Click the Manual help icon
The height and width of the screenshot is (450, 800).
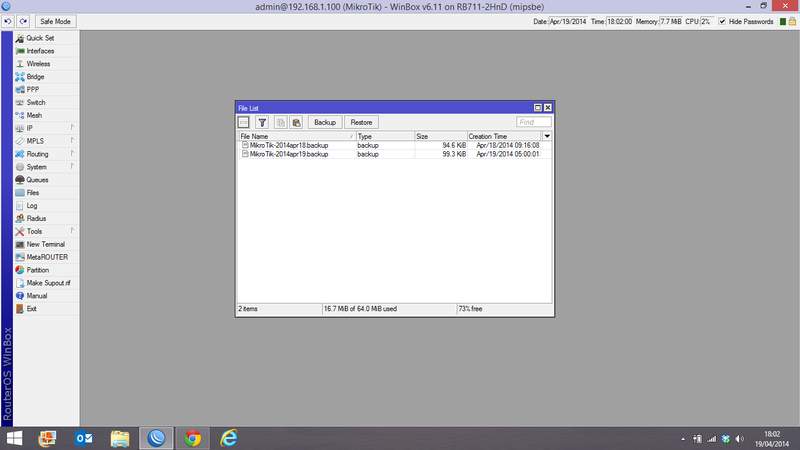click(20, 296)
